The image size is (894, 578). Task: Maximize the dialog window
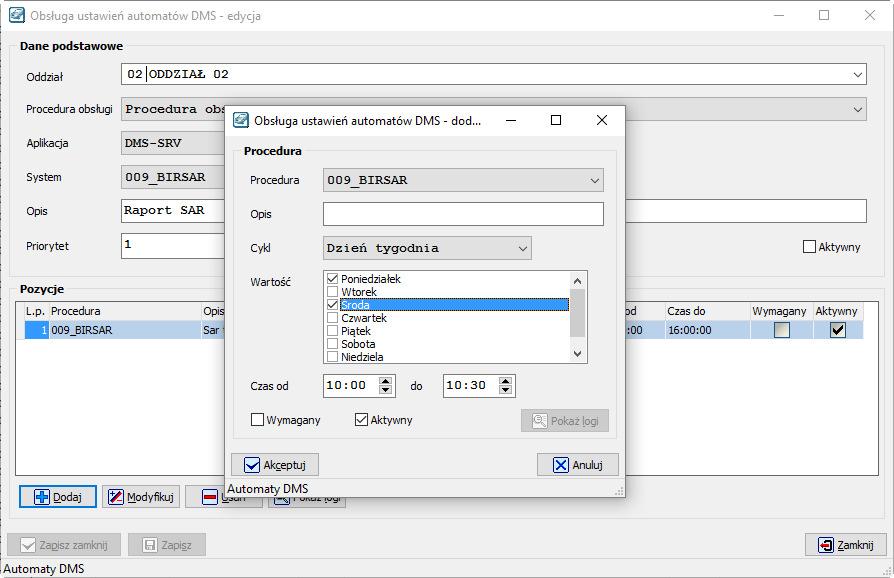click(556, 120)
